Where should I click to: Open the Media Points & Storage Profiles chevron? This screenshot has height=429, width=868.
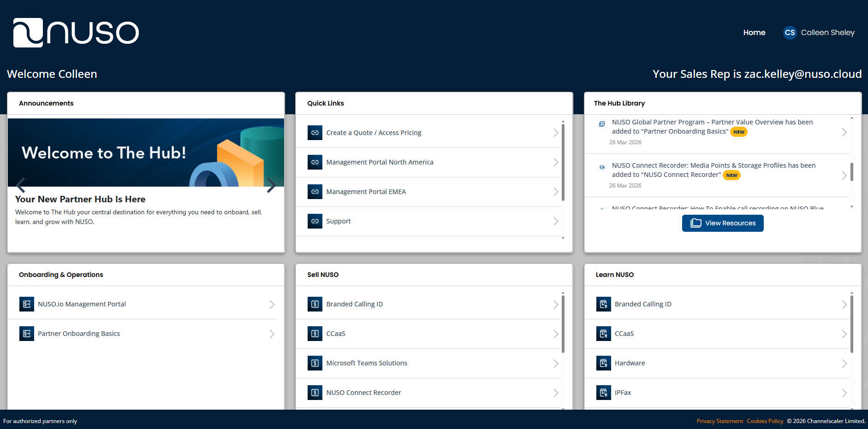point(844,176)
